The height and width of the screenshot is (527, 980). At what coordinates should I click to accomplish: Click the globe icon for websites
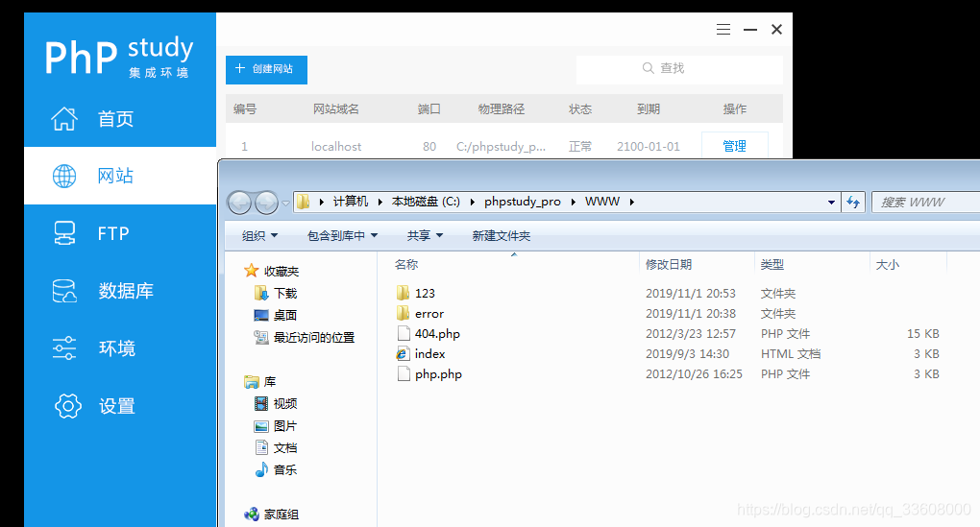[64, 176]
